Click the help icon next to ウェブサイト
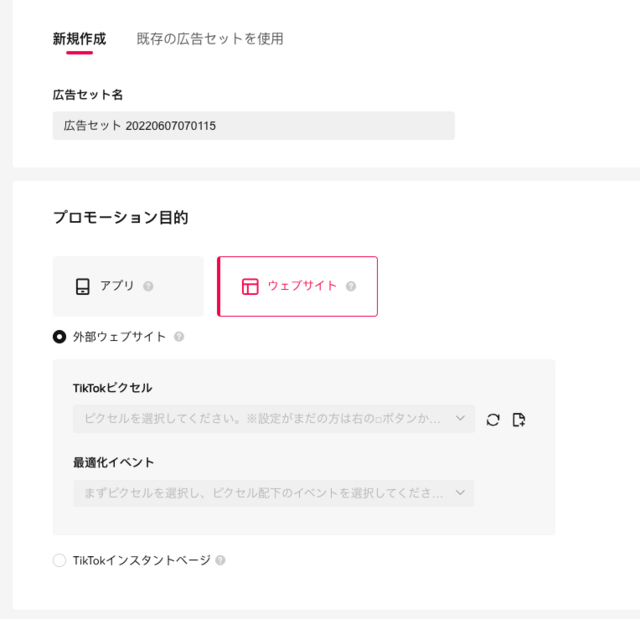The width and height of the screenshot is (640, 619). coord(351,286)
